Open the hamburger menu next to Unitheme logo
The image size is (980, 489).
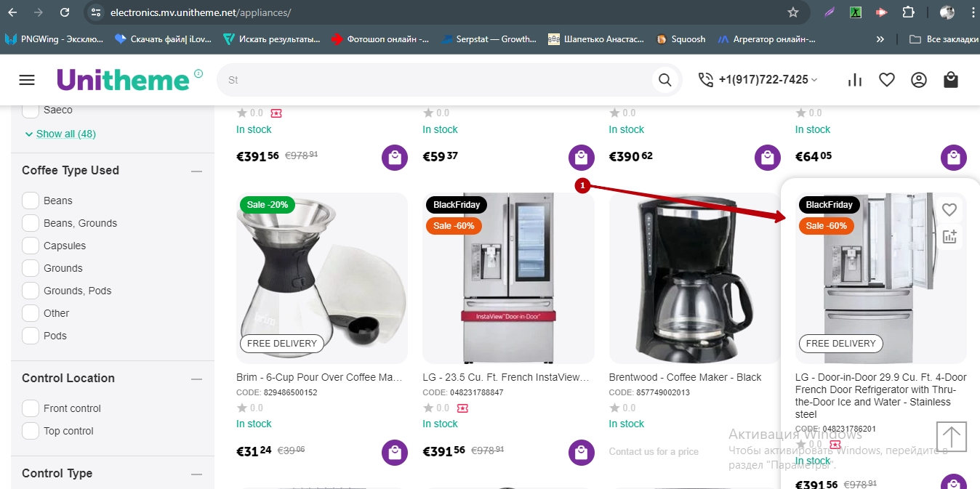coord(27,80)
